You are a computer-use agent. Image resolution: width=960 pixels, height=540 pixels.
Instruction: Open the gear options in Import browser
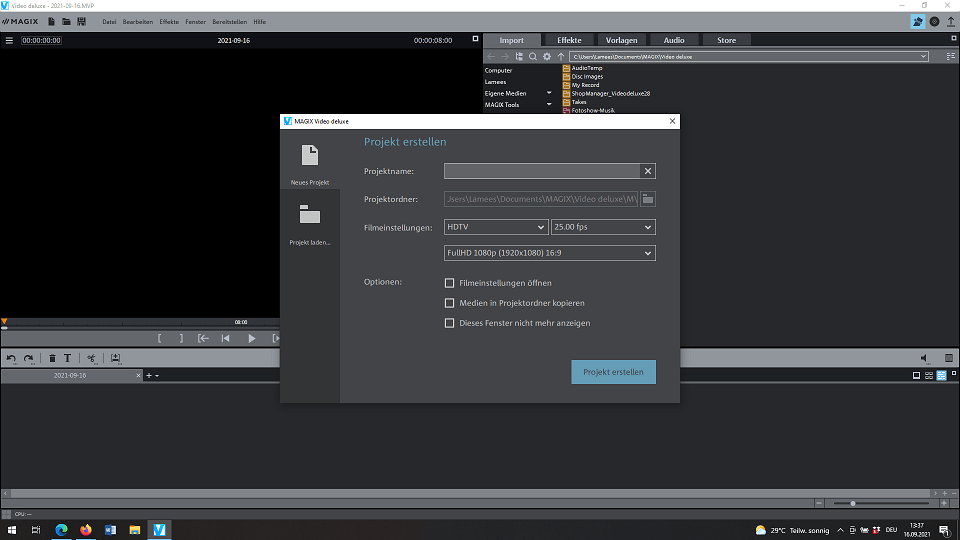tap(547, 56)
